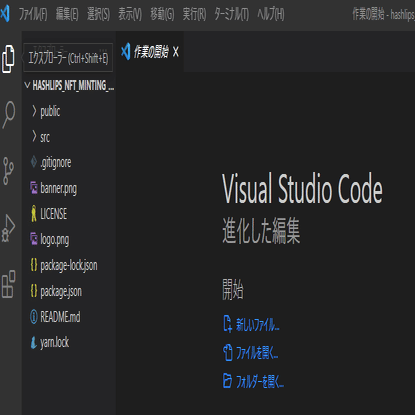
Task: Click the new file icon beside 新しいファイル
Action: click(228, 324)
